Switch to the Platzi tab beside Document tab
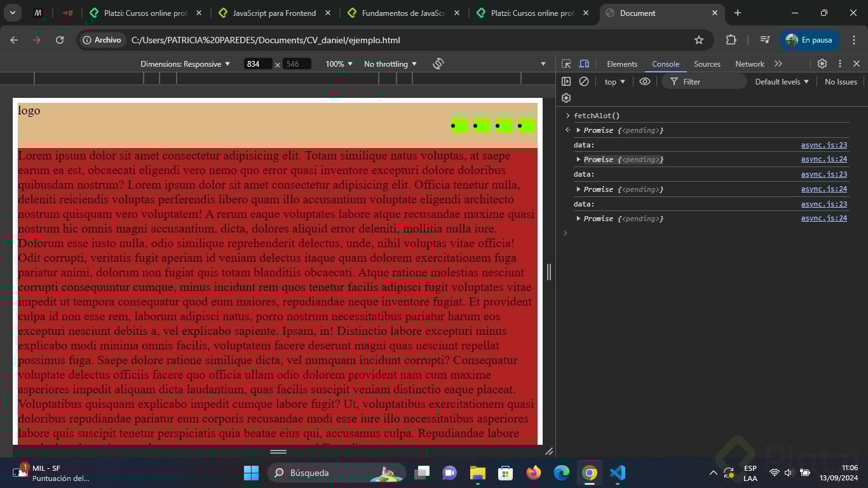 click(x=532, y=13)
